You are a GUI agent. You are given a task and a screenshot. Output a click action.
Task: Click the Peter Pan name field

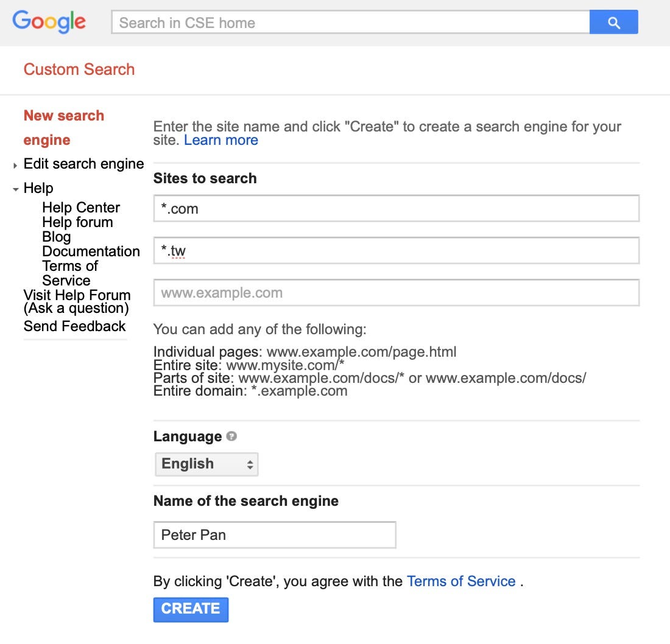274,535
